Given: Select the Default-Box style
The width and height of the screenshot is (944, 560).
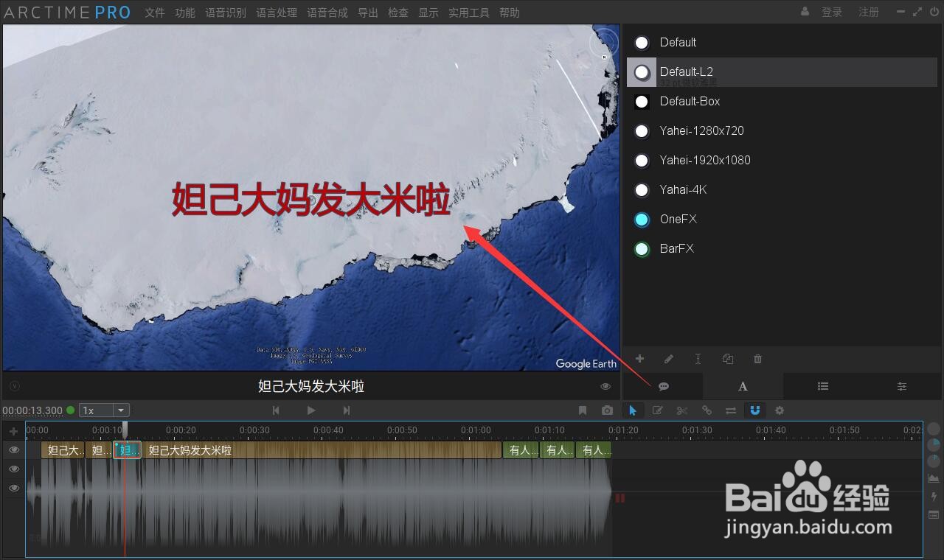Looking at the screenshot, I should click(x=782, y=101).
